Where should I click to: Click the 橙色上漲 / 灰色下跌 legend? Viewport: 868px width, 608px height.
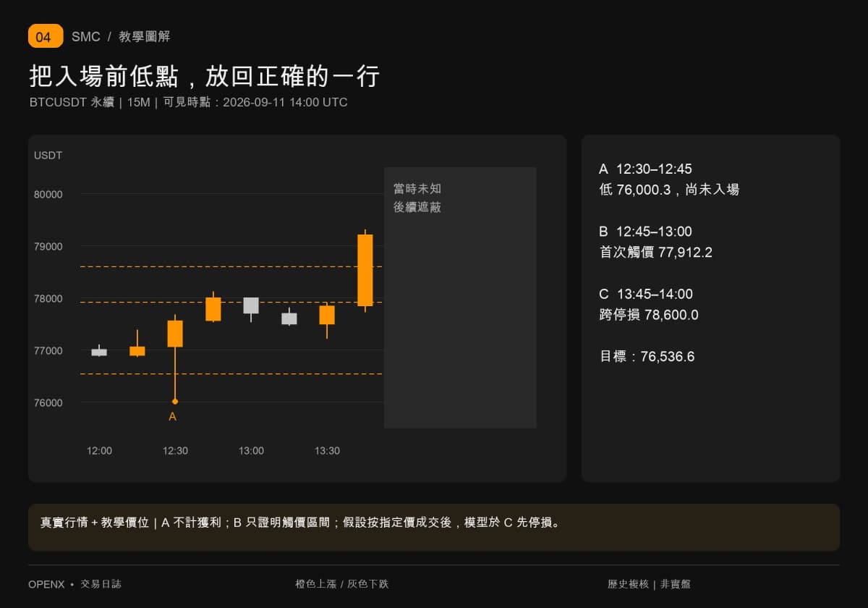[341, 584]
